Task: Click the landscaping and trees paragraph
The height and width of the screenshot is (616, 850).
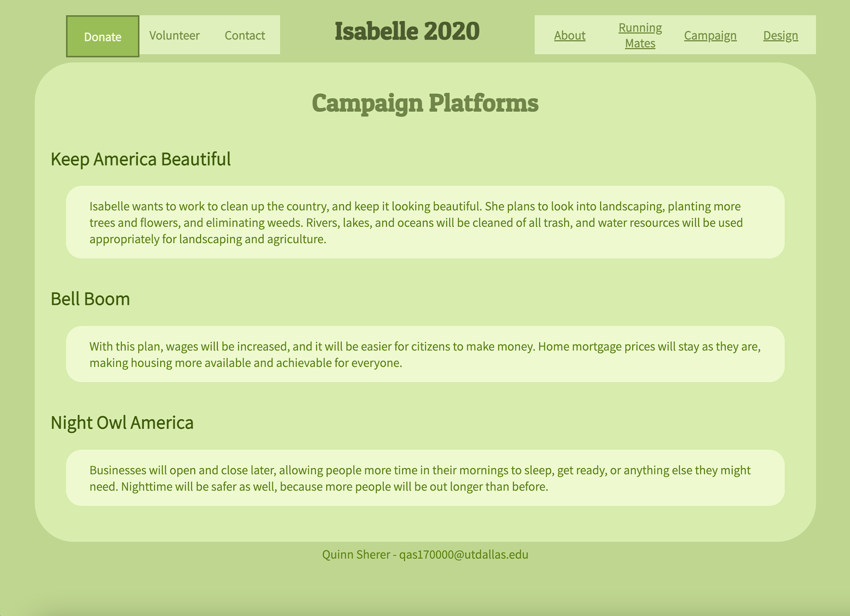Action: (x=416, y=223)
